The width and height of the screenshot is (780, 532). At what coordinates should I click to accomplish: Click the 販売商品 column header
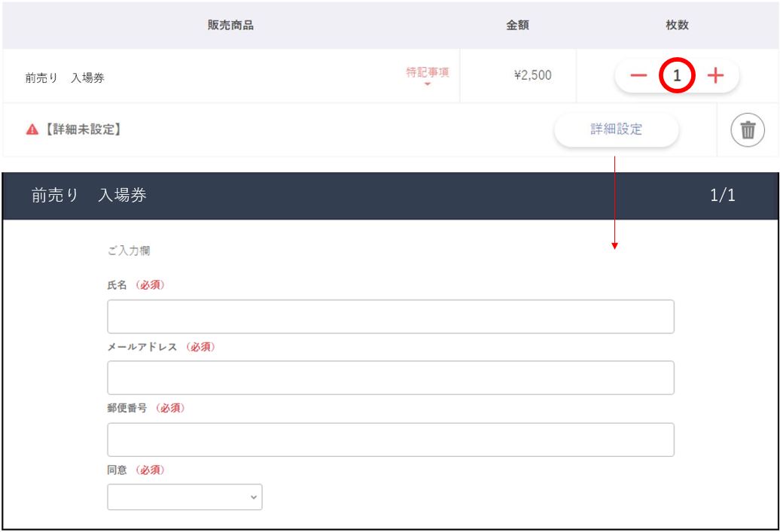click(230, 26)
